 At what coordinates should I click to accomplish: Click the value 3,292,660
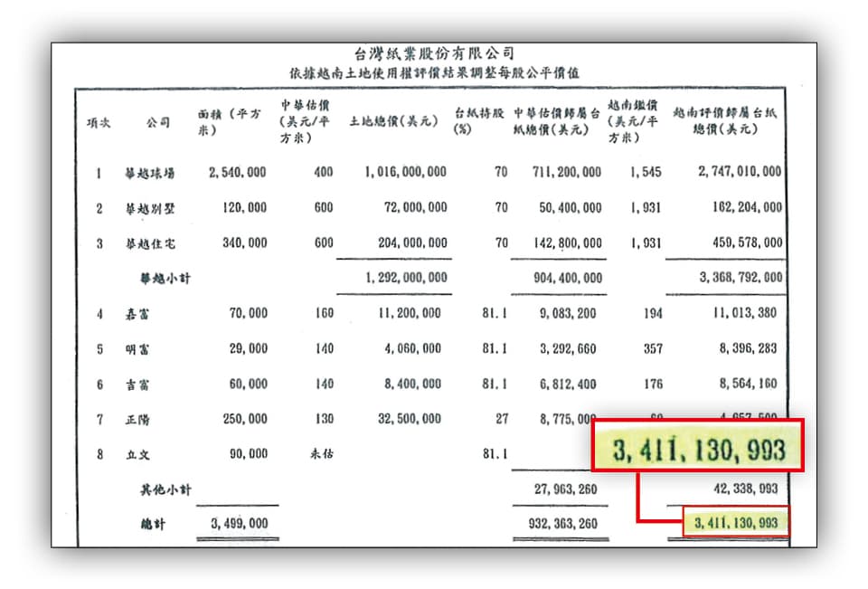point(568,348)
